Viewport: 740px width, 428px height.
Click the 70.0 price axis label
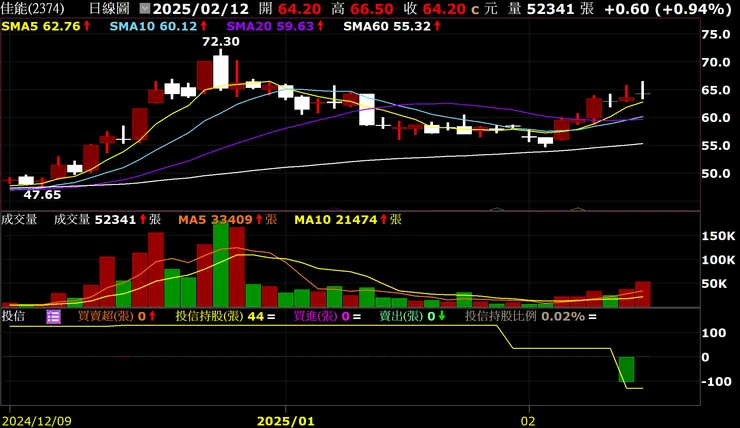(716, 62)
